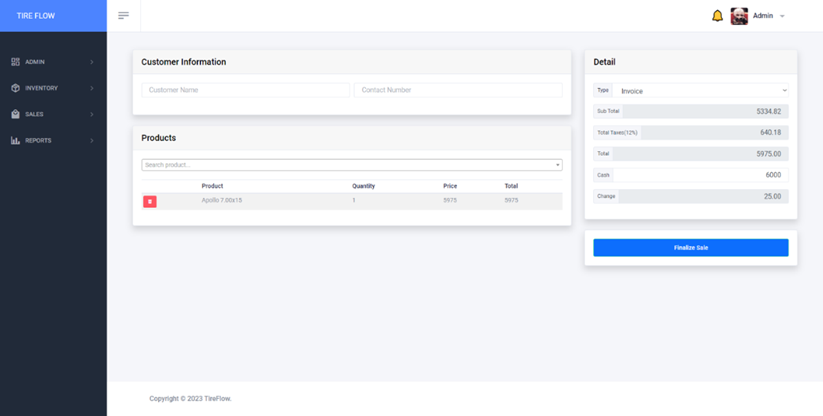Click the Finalize Sale button
This screenshot has width=823, height=416.
[690, 247]
